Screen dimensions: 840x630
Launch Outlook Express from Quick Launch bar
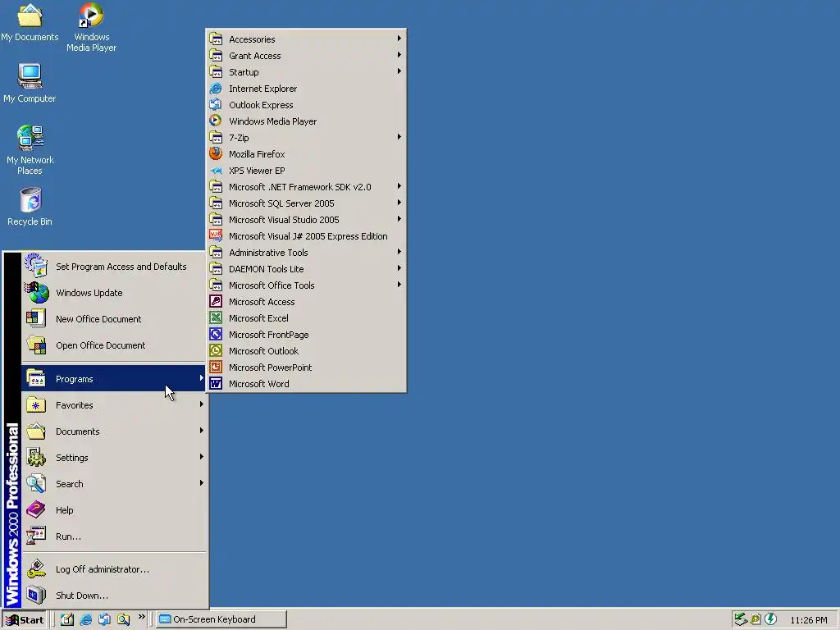pyautogui.click(x=104, y=619)
